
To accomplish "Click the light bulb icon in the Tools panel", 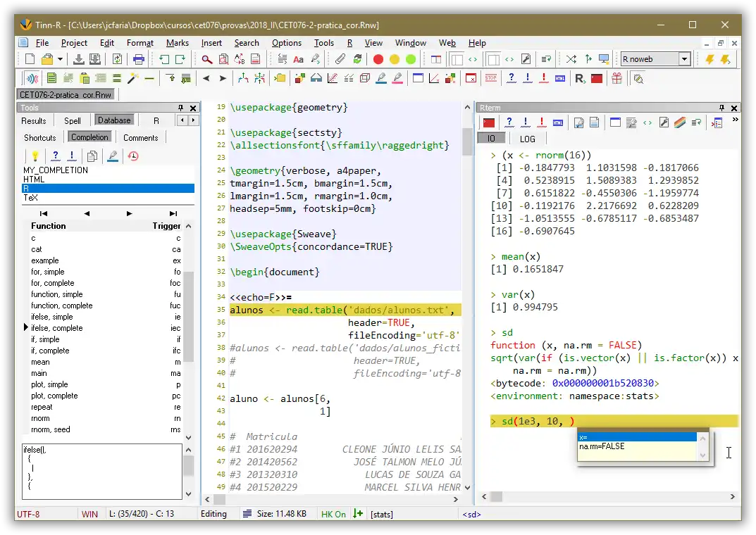I will 34,156.
